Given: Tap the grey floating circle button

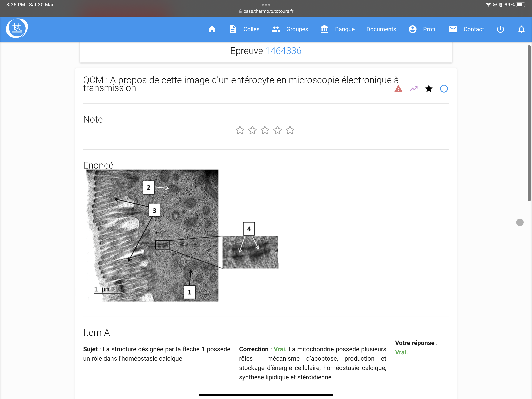Looking at the screenshot, I should (520, 222).
